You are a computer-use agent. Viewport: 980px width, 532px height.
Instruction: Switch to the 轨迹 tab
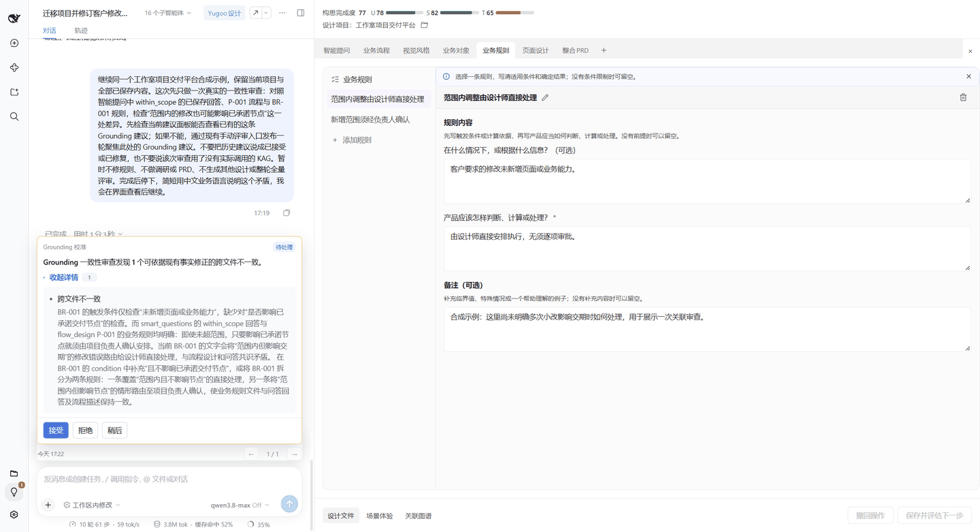(81, 31)
